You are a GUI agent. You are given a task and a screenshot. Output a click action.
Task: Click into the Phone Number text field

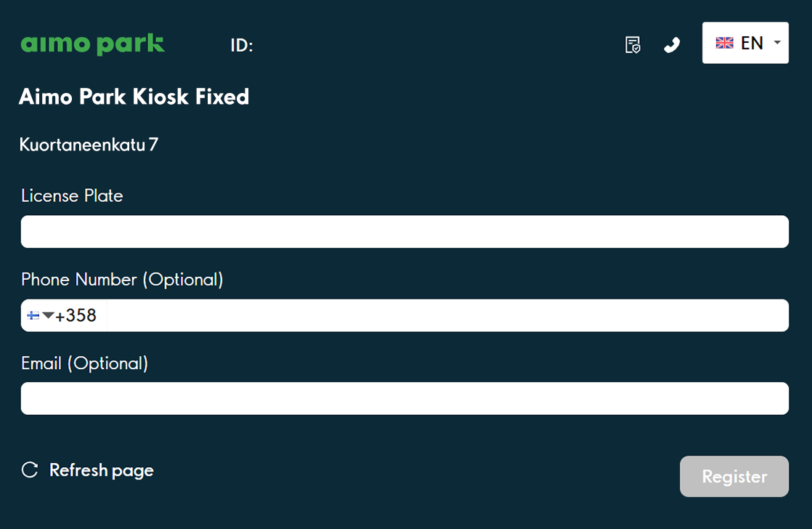click(x=447, y=315)
